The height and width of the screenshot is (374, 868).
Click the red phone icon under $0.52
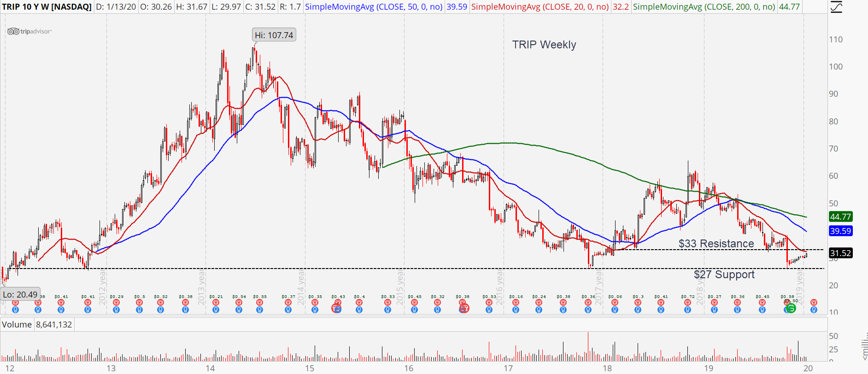[x=160, y=303]
